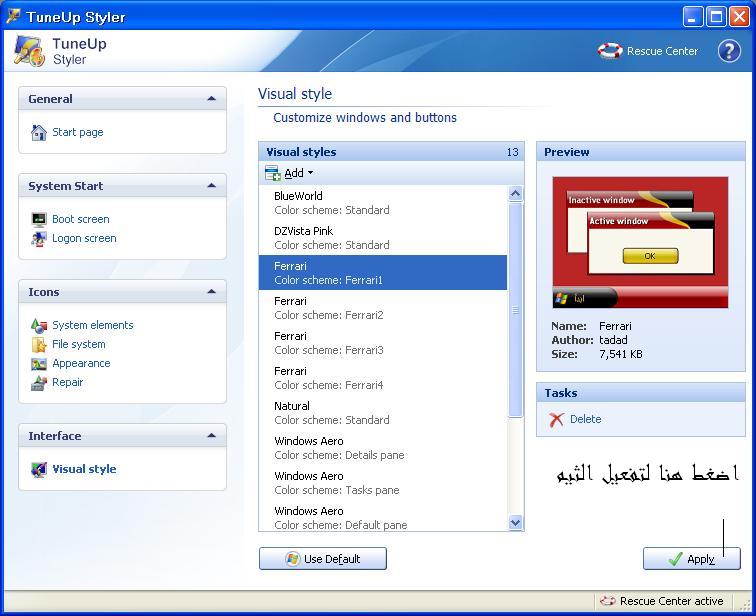Click the styles list scroll down arrow
The height and width of the screenshot is (616, 756).
[x=515, y=522]
